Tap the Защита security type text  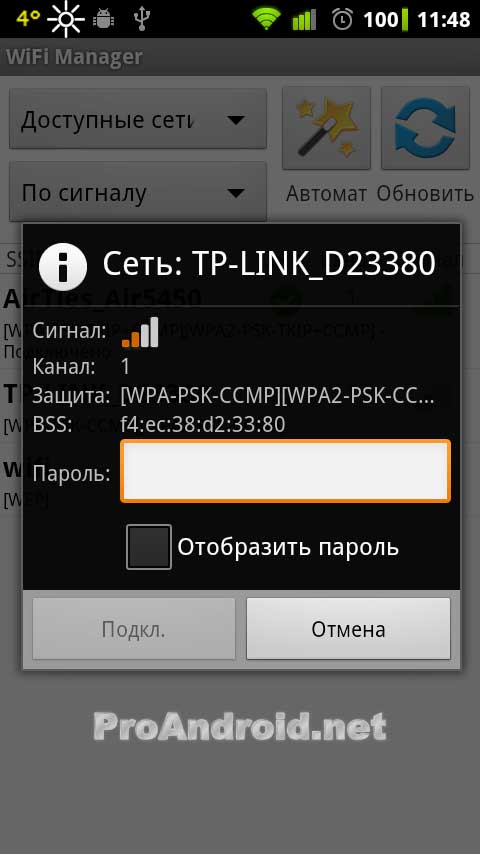click(x=277, y=396)
